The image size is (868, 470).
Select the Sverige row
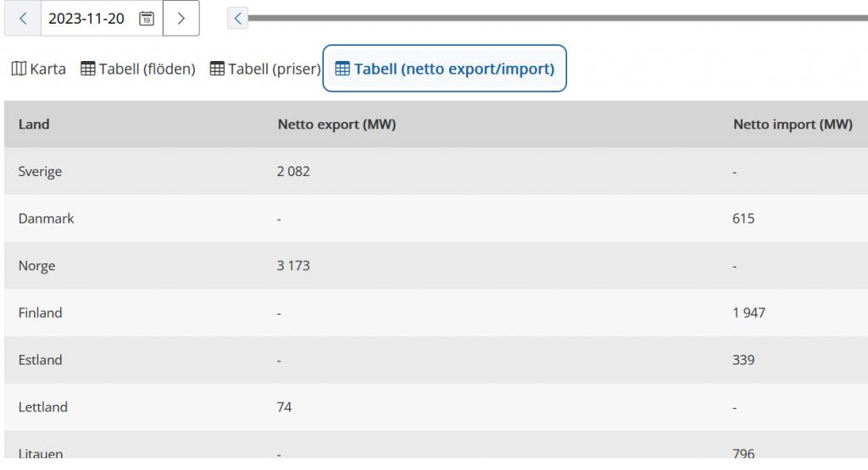pos(40,172)
